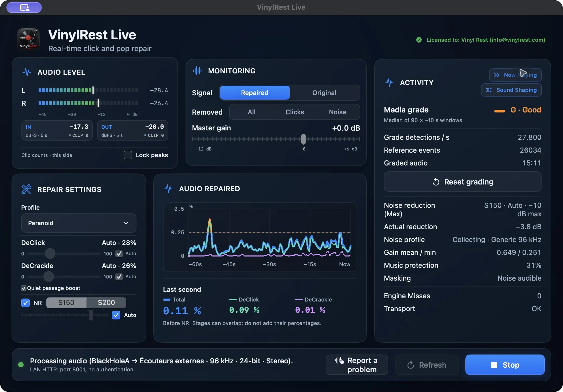Switch signal to Original
This screenshot has height=392, width=563.
click(324, 93)
